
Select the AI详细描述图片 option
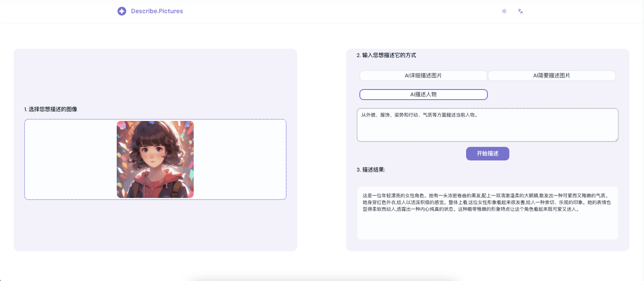423,75
